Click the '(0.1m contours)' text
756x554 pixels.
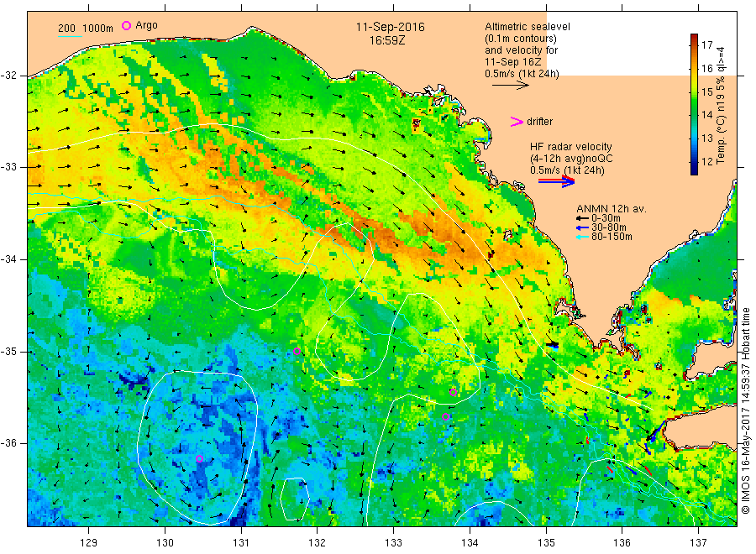[x=521, y=39]
